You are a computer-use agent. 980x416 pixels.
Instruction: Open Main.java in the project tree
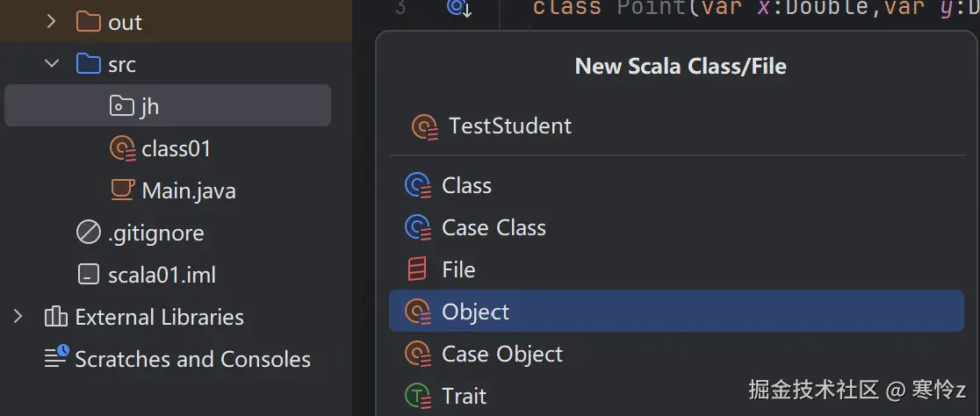(188, 191)
